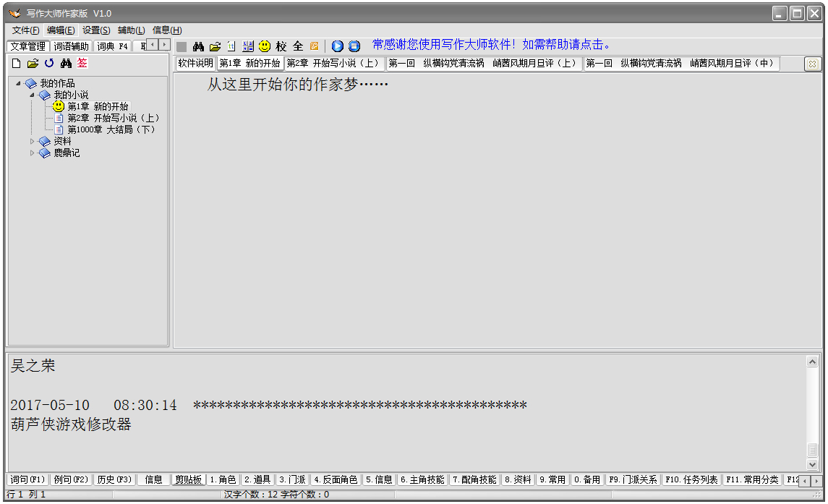The width and height of the screenshot is (828, 504).
Task: Click the 校 proofreading icon
Action: [x=281, y=46]
